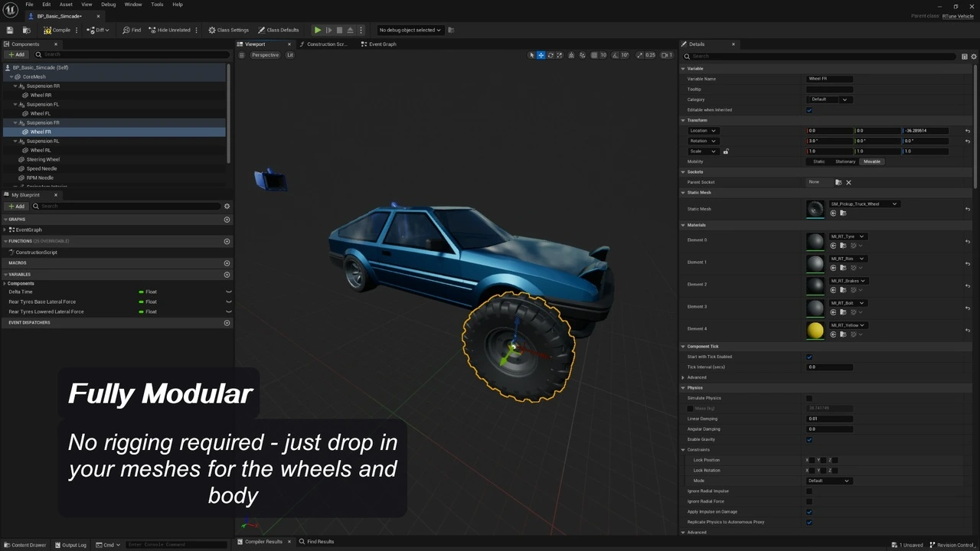Save the blueprint using the floppy disk icon
This screenshot has width=980, height=551.
coord(10,30)
